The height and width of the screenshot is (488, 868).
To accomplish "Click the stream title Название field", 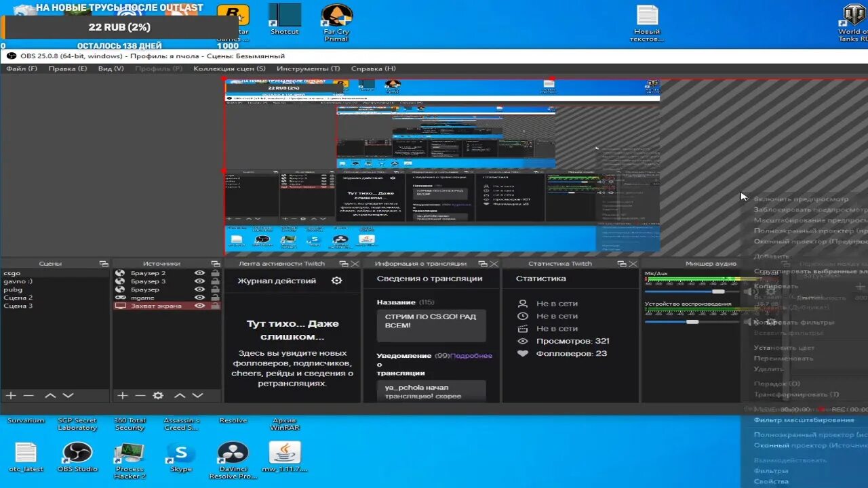I will pos(431,325).
